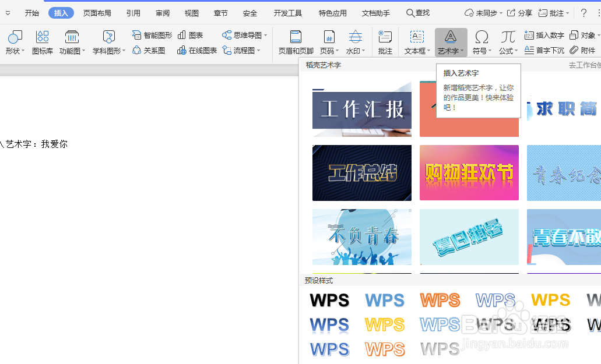Insert a Smart Graphic (智能图形)
Screen dimensions: 601x364
tap(152, 35)
